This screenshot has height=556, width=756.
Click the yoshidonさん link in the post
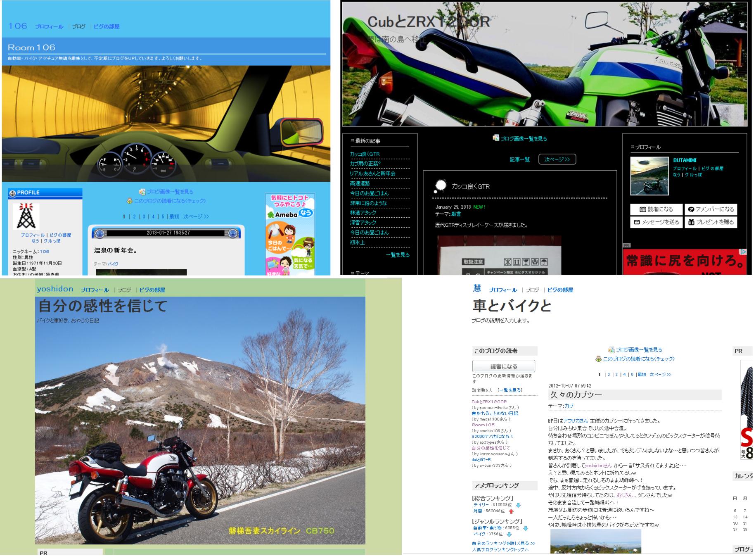pos(599,466)
